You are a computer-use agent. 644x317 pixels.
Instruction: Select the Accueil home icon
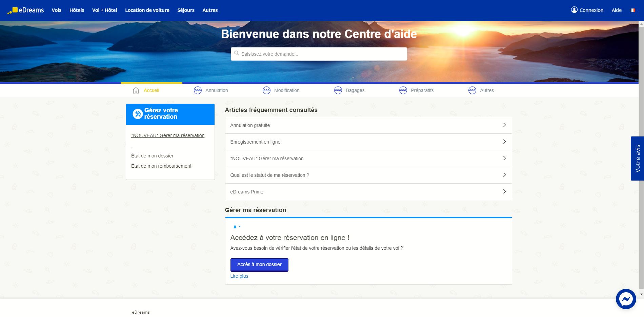pos(136,90)
